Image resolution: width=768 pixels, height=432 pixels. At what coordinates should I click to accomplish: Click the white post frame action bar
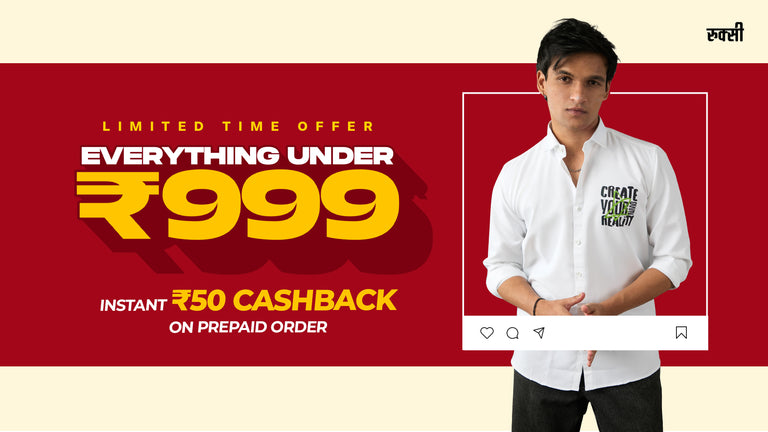[585, 333]
